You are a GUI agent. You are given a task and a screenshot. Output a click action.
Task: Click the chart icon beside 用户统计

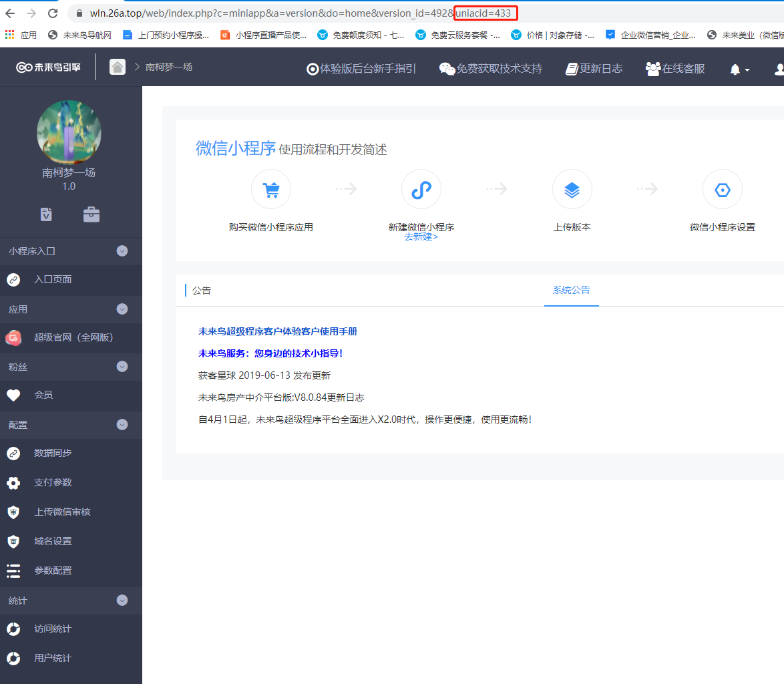(x=13, y=659)
